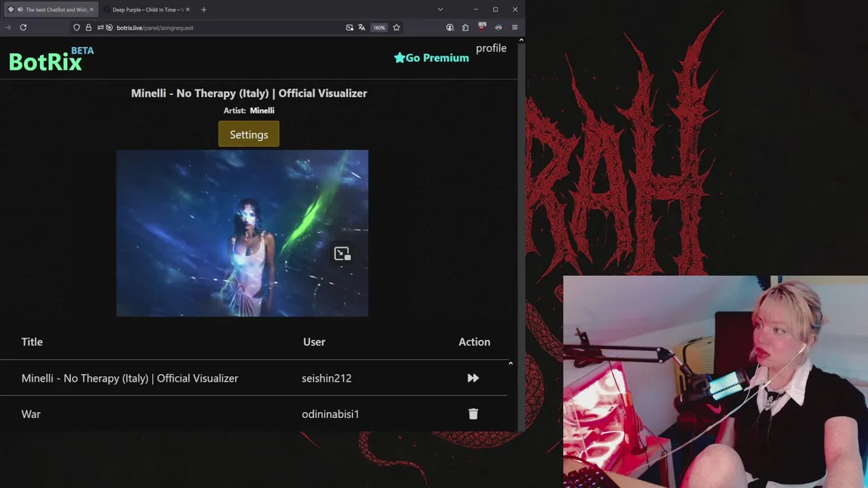Screen dimensions: 868x488
Task: Click the page scrollbar up arrow
Action: pyautogui.click(x=521, y=40)
